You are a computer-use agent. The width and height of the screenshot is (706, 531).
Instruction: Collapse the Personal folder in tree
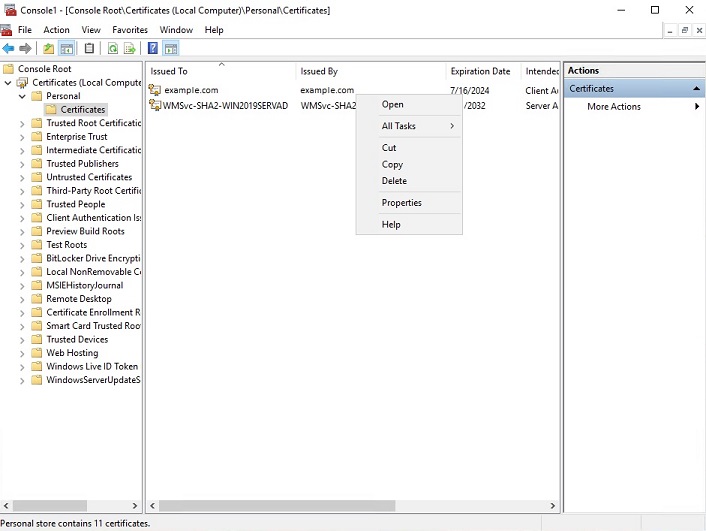coord(23,96)
